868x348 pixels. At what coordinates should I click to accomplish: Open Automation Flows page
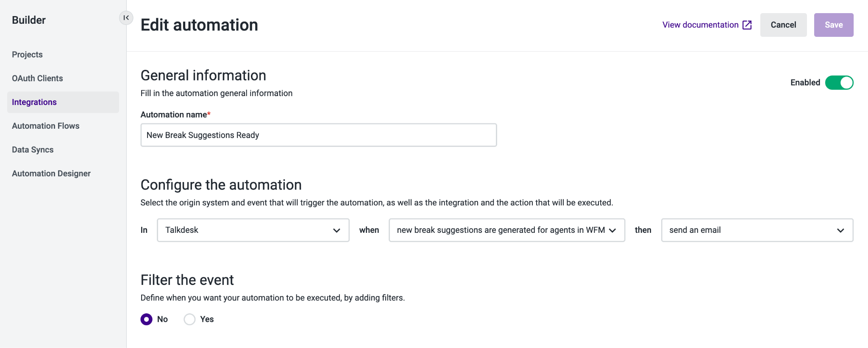tap(46, 126)
